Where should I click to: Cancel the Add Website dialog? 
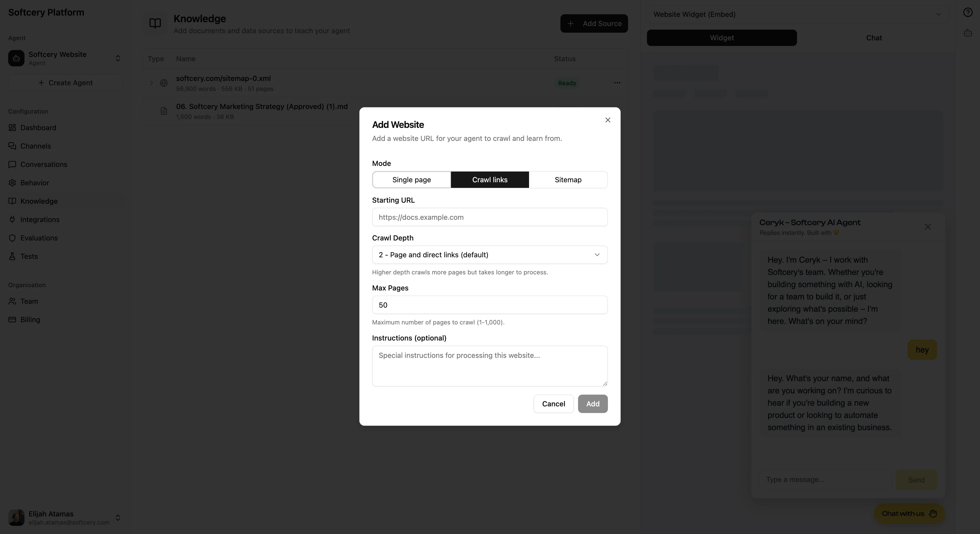[x=554, y=404]
